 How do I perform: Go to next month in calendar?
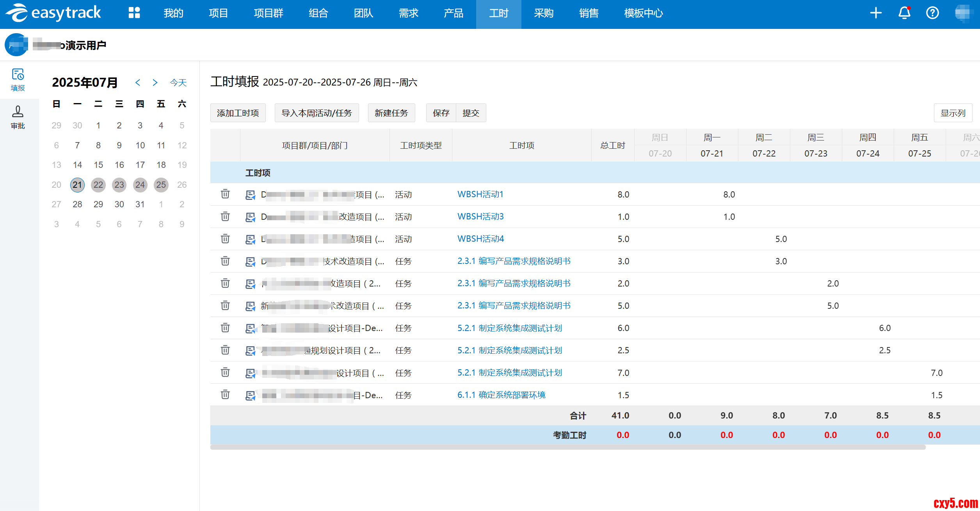click(155, 82)
